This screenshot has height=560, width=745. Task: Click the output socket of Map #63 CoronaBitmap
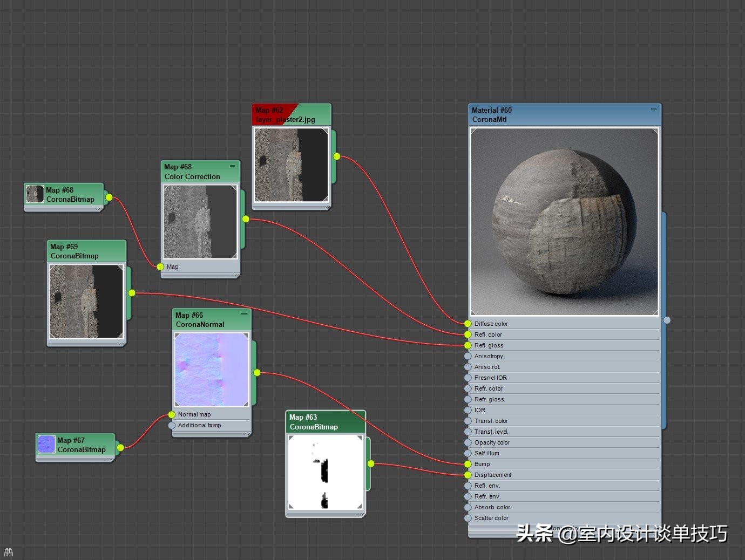(x=371, y=463)
